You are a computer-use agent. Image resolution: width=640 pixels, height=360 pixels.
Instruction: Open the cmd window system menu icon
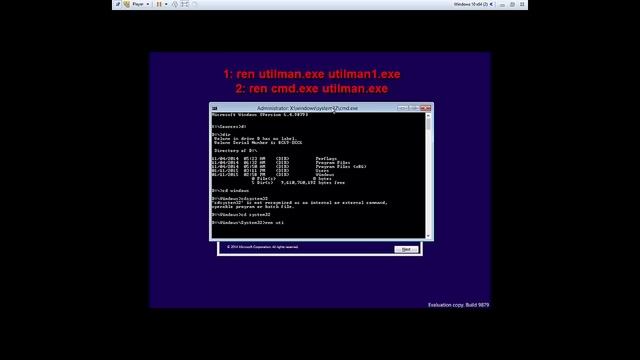(x=215, y=108)
